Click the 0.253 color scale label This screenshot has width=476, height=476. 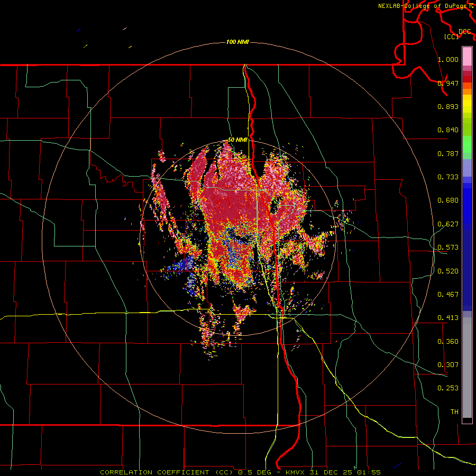click(448, 388)
